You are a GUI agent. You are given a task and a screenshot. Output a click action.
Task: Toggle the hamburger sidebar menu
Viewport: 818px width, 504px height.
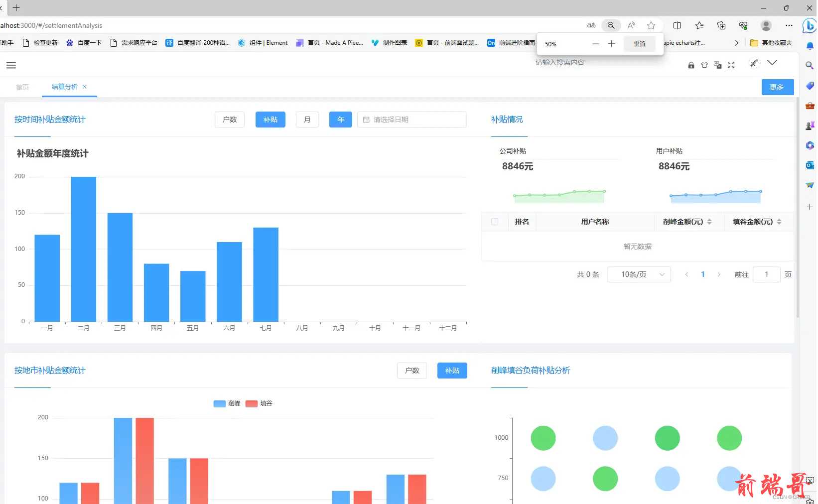tap(11, 65)
